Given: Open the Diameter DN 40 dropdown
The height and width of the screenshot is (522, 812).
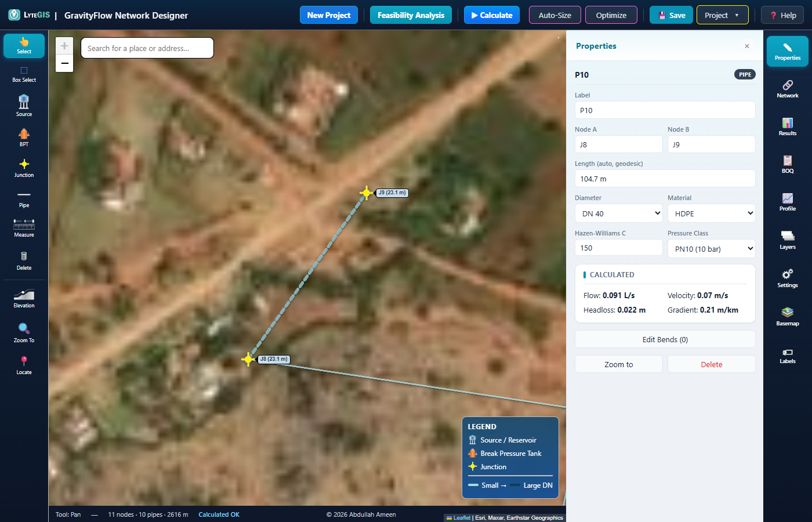Looking at the screenshot, I should pyautogui.click(x=618, y=213).
